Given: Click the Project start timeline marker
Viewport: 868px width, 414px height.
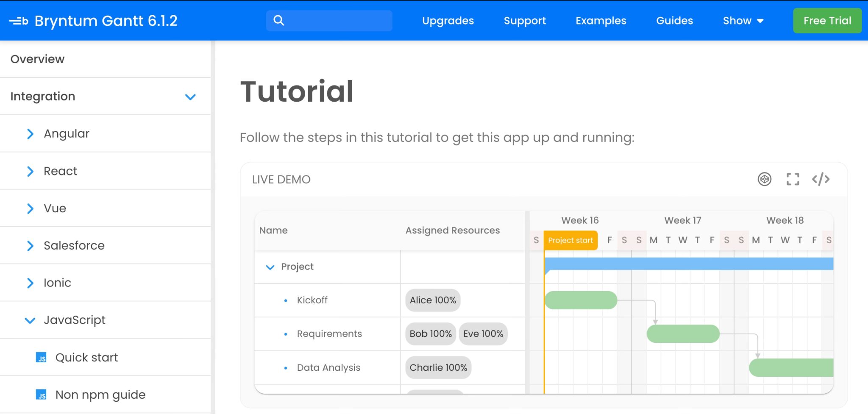Looking at the screenshot, I should 570,240.
